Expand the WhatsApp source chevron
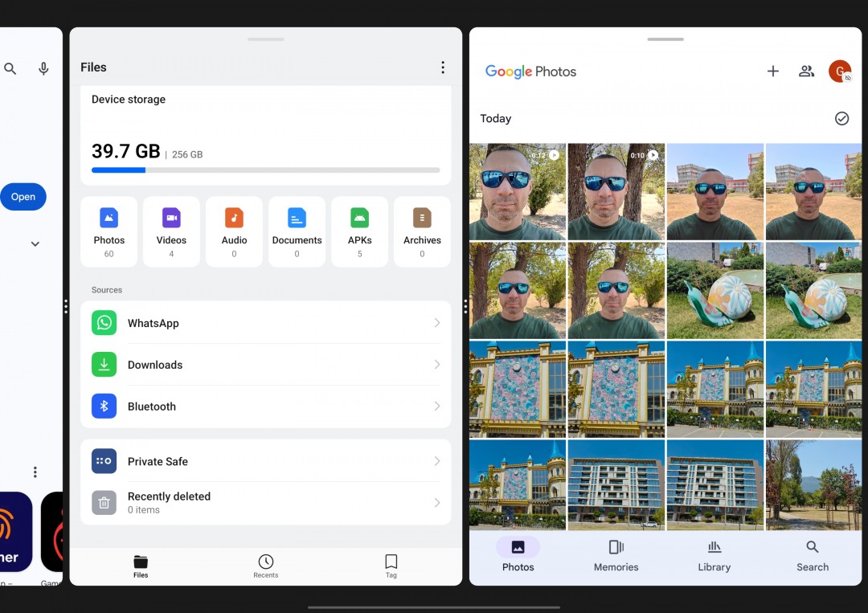Screen dimensions: 868x613 437,323
